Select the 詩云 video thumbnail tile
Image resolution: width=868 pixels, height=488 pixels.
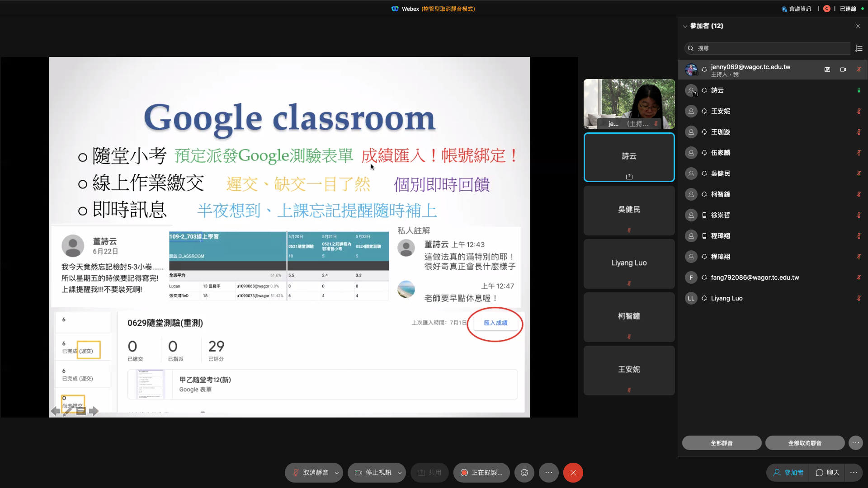[x=629, y=157]
